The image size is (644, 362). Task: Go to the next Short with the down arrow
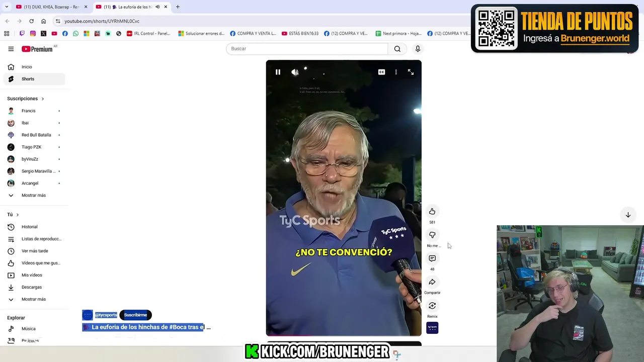click(628, 215)
